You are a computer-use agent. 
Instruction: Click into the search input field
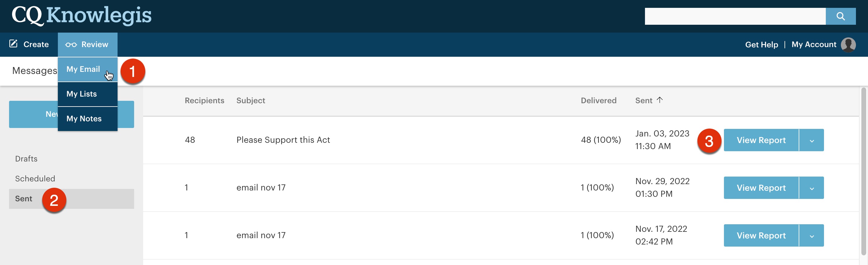pos(734,16)
